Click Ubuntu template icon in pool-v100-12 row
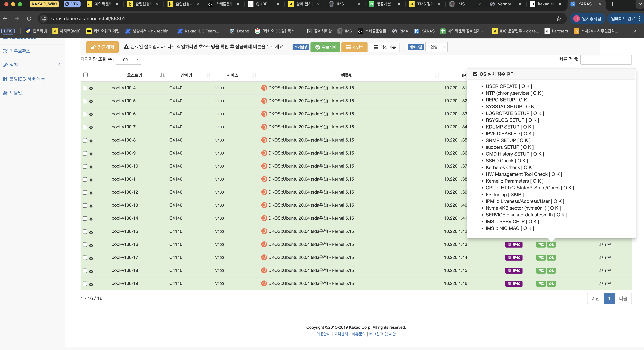 click(x=264, y=192)
